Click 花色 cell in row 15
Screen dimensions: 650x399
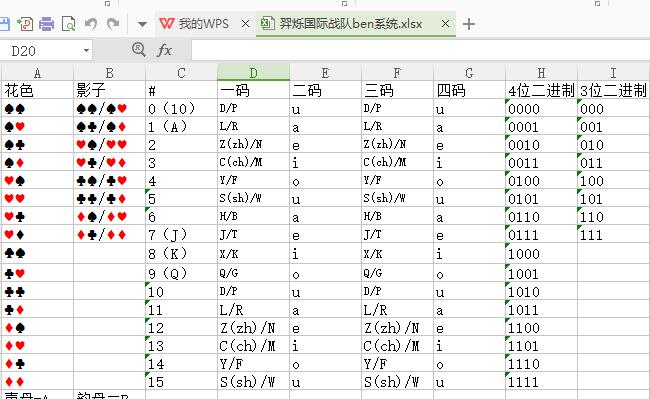(x=37, y=381)
